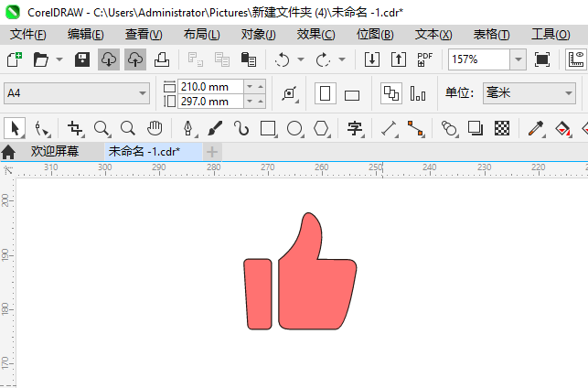The image size is (588, 388).
Task: Click the auto-fit page icon
Action: tap(290, 93)
